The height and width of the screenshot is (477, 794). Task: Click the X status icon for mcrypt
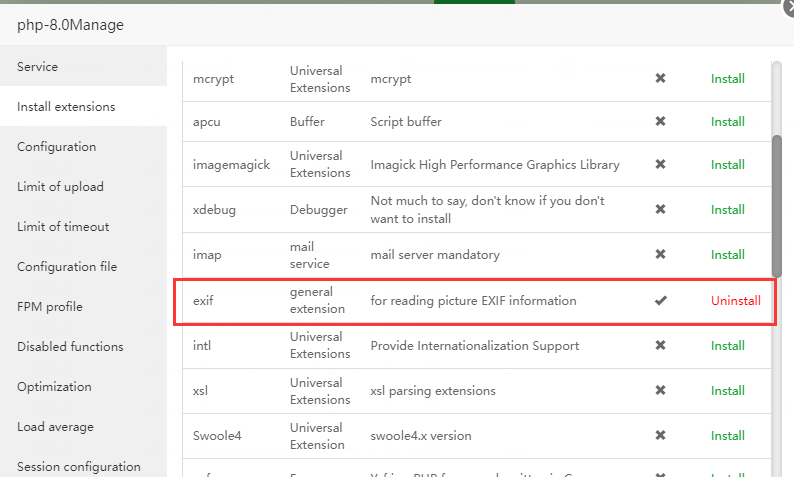[660, 78]
